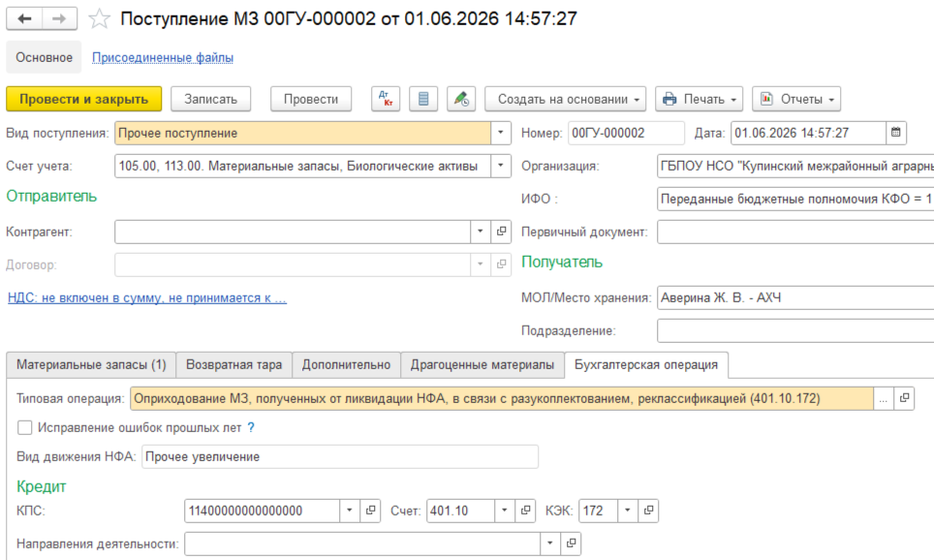The width and height of the screenshot is (934, 560).
Task: Click the Подразделение field
Action: coord(795,330)
